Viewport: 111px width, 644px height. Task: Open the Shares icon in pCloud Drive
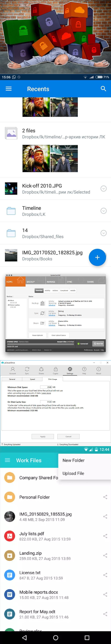click(x=41, y=371)
